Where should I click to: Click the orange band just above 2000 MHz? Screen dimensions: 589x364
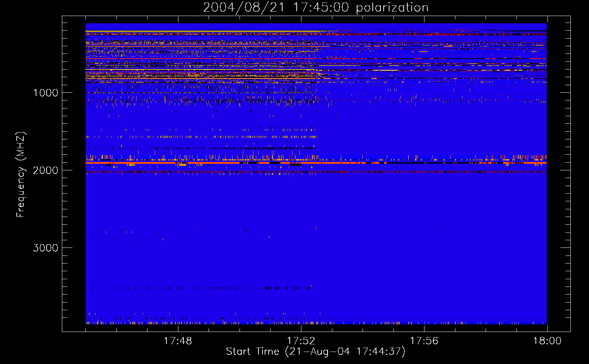[316, 163]
